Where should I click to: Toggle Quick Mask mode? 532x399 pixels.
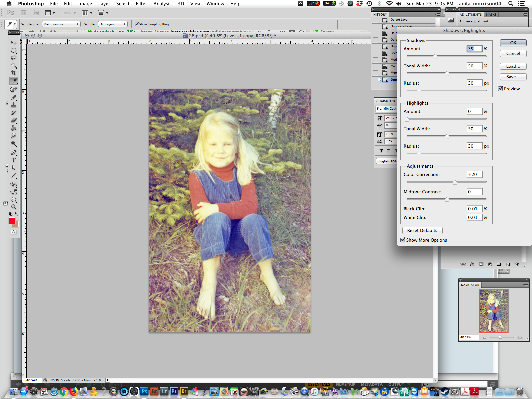[x=14, y=232]
